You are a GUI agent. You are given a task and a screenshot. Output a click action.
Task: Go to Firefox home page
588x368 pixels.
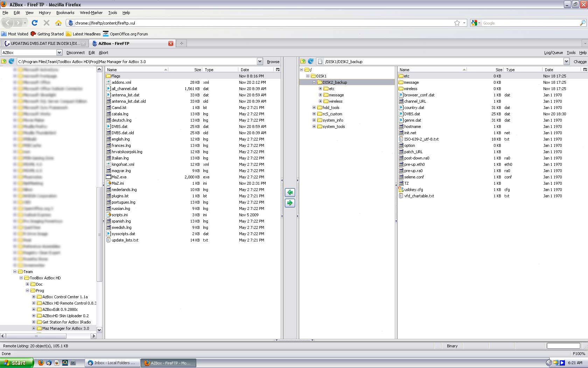58,23
